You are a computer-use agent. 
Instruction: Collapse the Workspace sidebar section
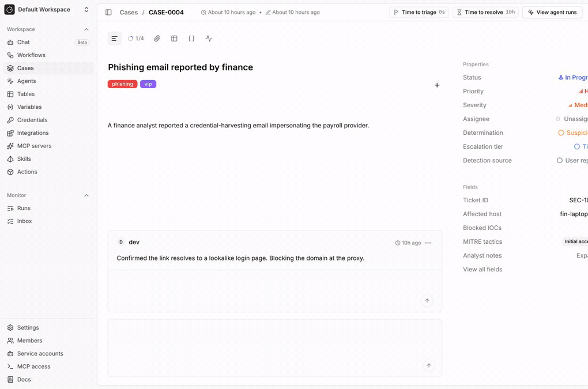(86, 29)
